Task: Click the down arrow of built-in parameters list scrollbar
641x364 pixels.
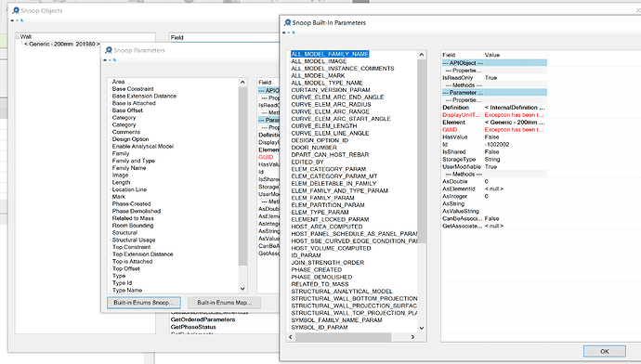Action: [422, 328]
